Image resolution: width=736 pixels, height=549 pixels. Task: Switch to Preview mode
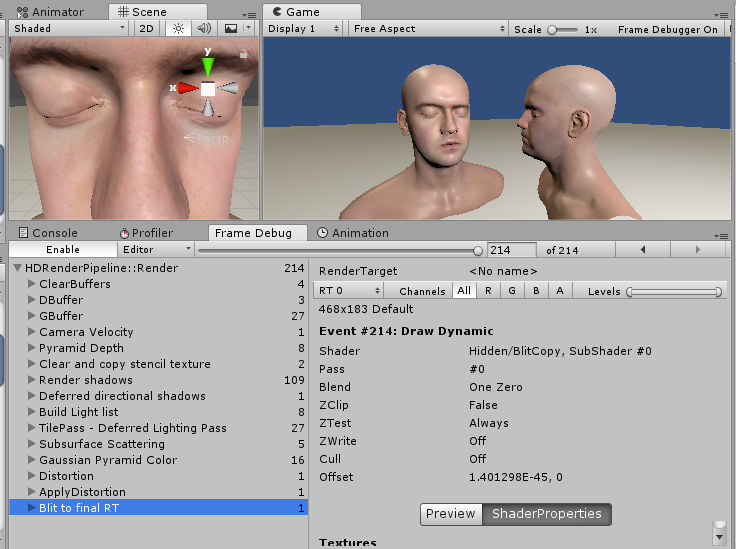451,514
